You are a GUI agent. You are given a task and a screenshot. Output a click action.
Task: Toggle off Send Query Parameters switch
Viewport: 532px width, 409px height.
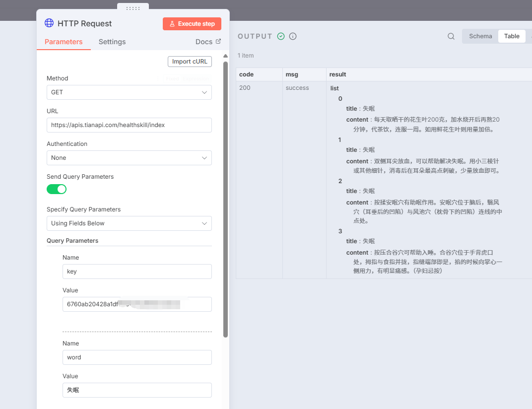[57, 189]
